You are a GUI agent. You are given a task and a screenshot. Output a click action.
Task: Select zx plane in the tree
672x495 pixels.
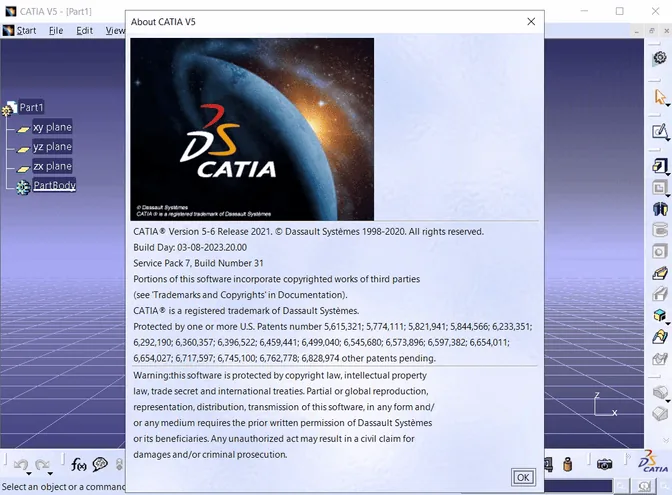point(52,166)
